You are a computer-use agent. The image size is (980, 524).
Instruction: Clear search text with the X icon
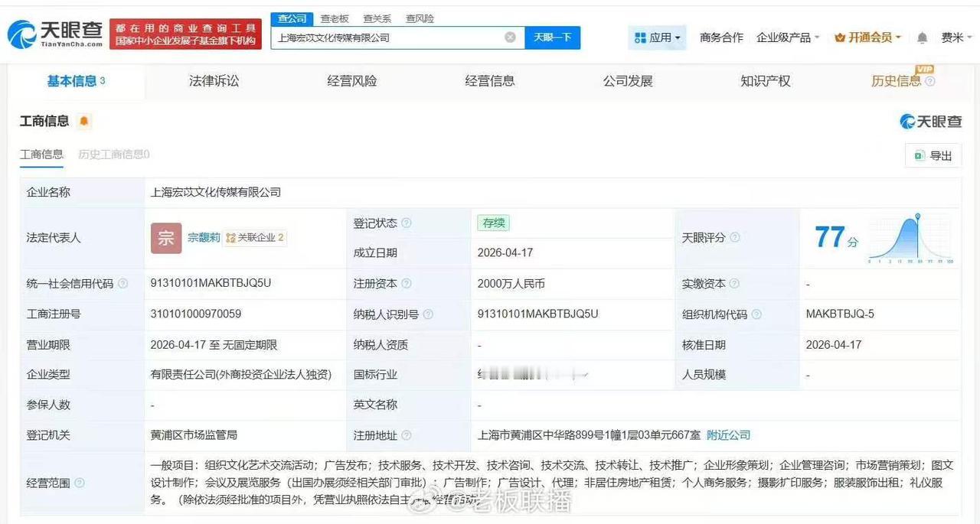(x=510, y=37)
